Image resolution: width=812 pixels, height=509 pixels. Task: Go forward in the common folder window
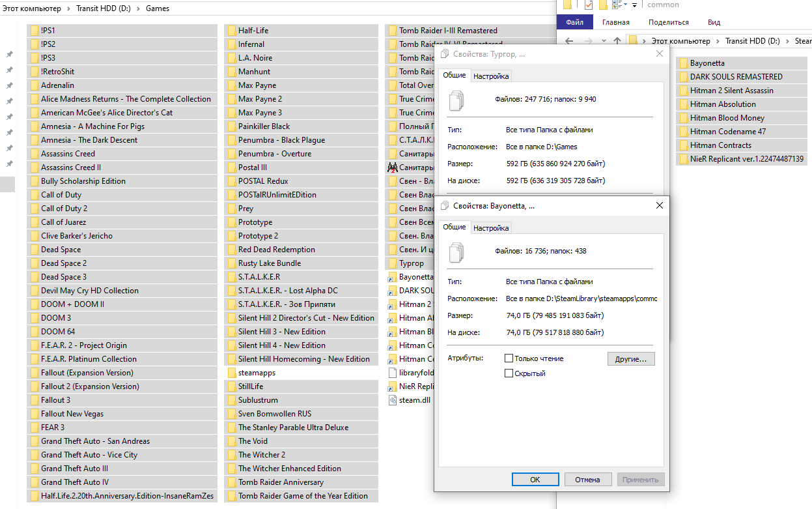[587, 40]
